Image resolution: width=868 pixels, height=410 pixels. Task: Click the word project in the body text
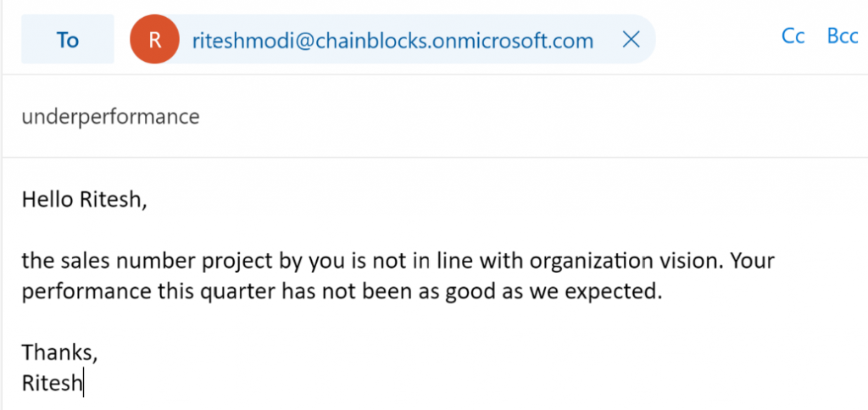pos(224,260)
